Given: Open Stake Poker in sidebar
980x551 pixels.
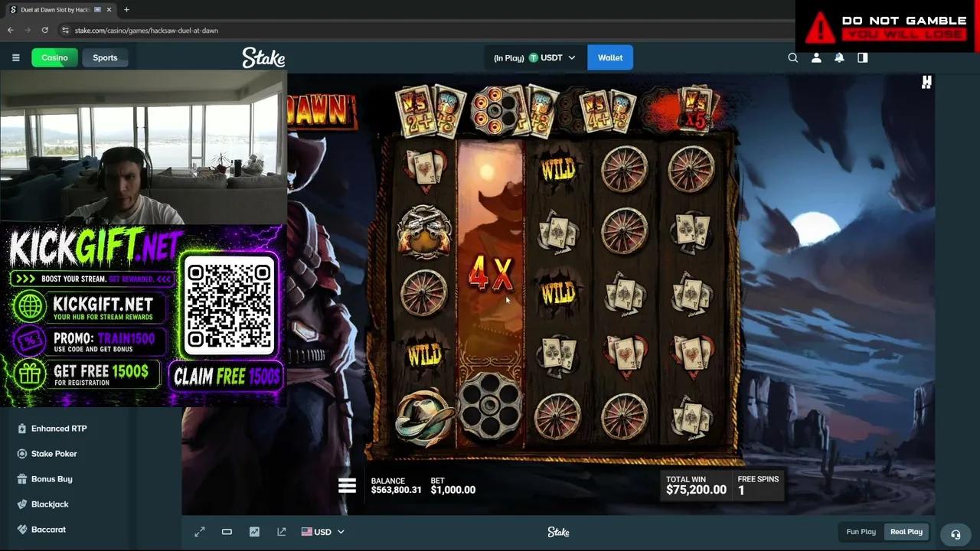Looking at the screenshot, I should (54, 454).
